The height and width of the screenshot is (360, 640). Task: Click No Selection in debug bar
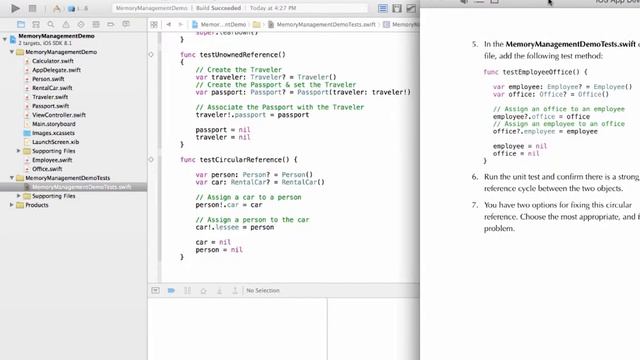(x=263, y=291)
